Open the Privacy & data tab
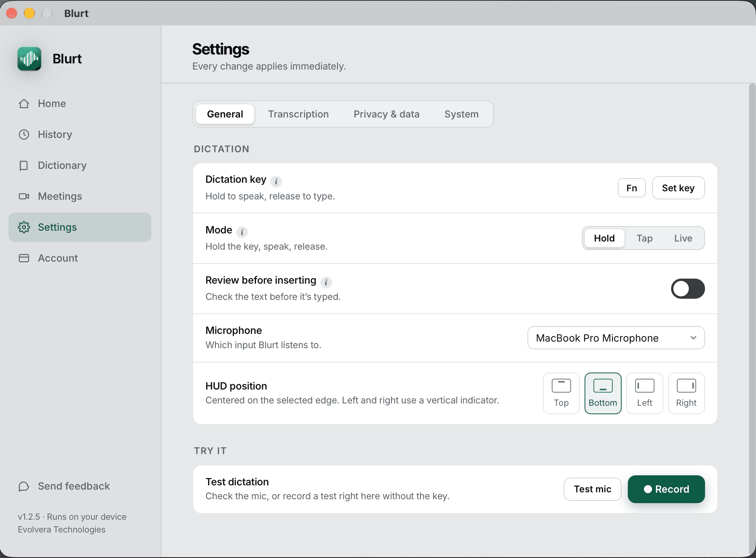Image resolution: width=756 pixels, height=558 pixels. pos(386,114)
